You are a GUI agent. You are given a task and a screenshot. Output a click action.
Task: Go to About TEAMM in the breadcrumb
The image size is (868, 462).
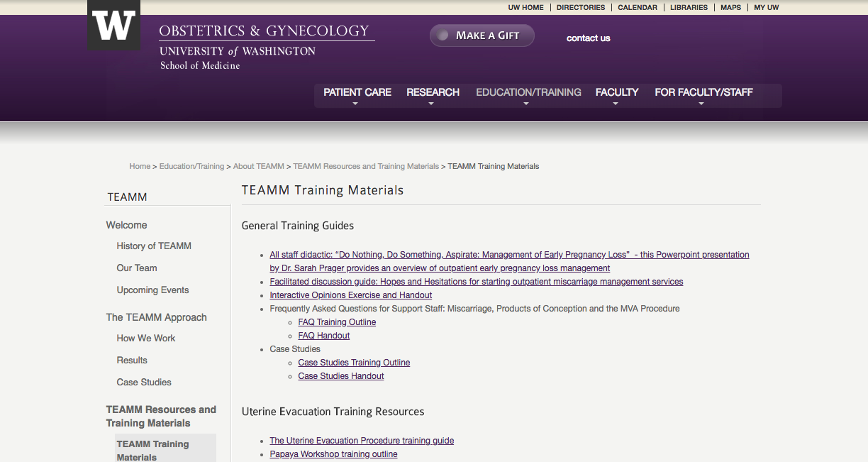[x=259, y=166]
